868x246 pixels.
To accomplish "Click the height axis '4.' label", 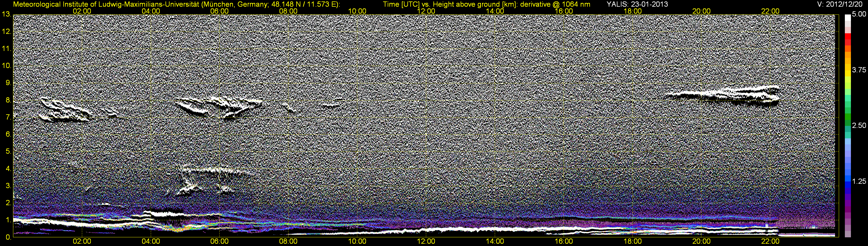I will pyautogui.click(x=9, y=169).
